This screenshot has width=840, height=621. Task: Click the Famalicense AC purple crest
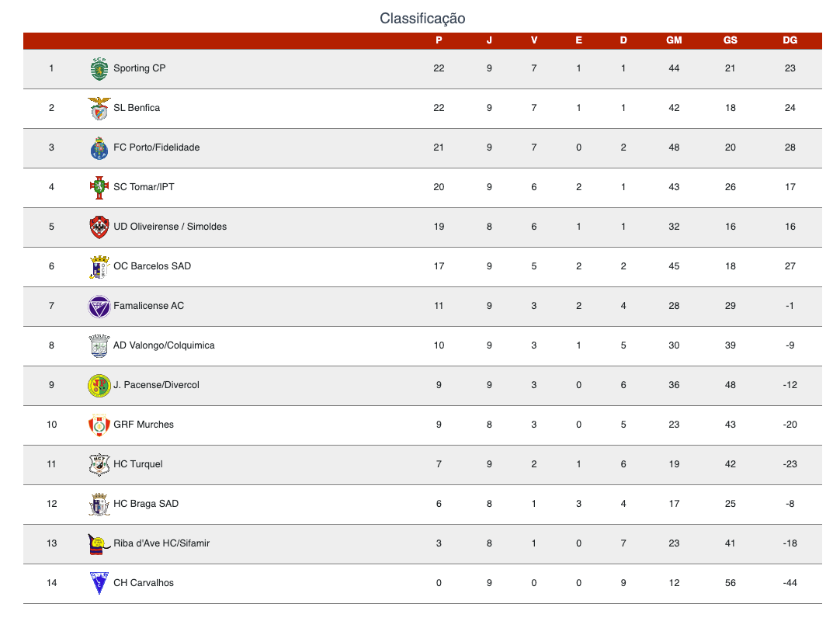click(99, 307)
